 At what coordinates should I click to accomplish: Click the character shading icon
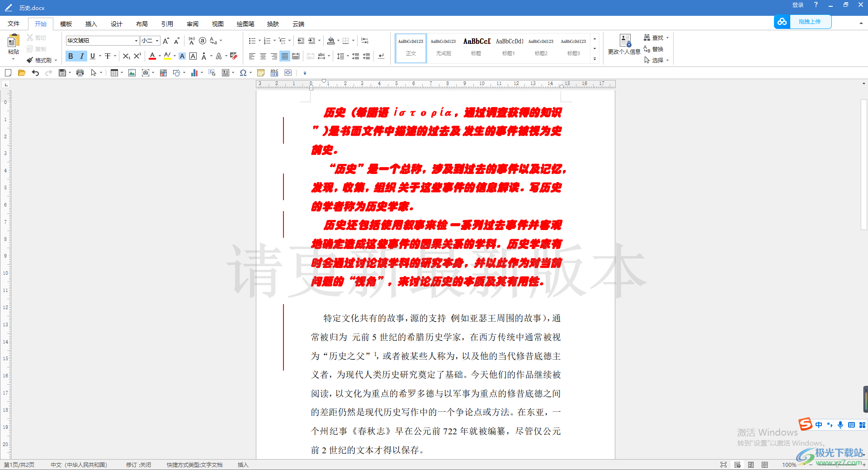pyautogui.click(x=182, y=56)
